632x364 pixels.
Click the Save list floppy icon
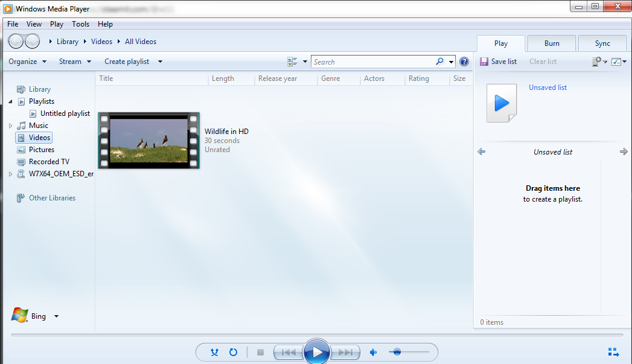pos(484,62)
